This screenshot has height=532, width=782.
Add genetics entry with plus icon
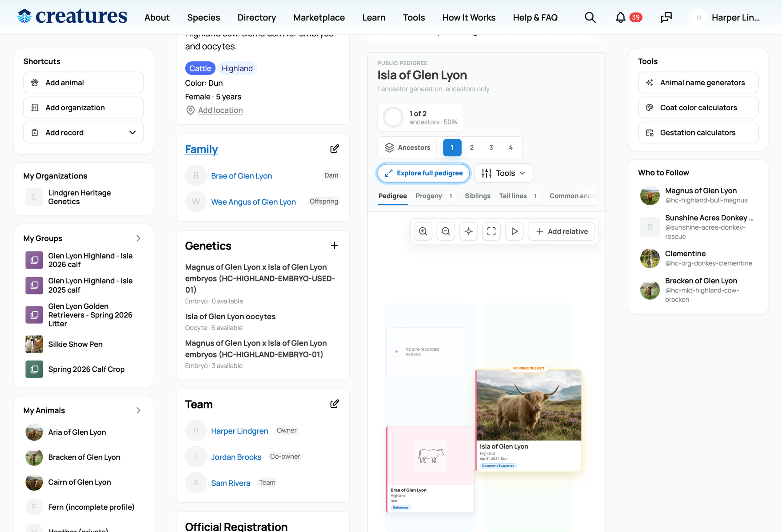coord(335,246)
